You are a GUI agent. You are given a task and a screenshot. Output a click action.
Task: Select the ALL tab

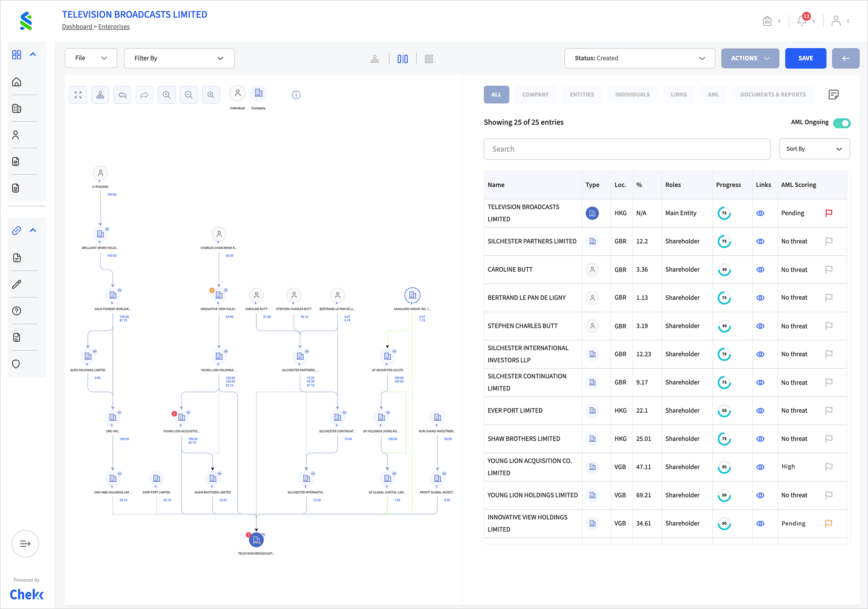point(496,95)
